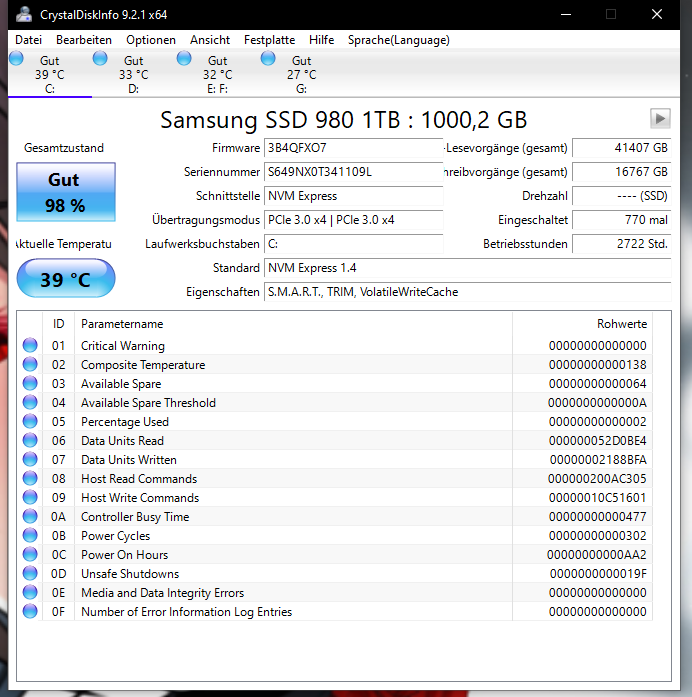This screenshot has width=692, height=697.
Task: Click the Betriebsstunden value 2722 Std.
Action: coord(622,244)
